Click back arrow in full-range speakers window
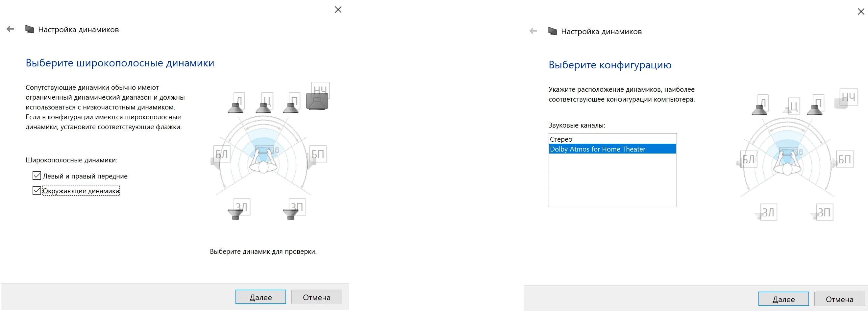The width and height of the screenshot is (868, 311). coord(10,29)
